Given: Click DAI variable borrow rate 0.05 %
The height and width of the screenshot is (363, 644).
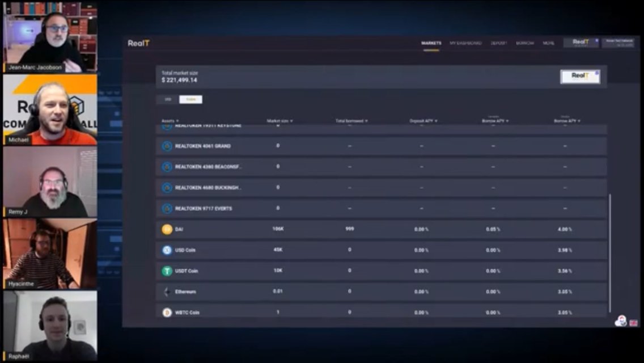Looking at the screenshot, I should [493, 229].
